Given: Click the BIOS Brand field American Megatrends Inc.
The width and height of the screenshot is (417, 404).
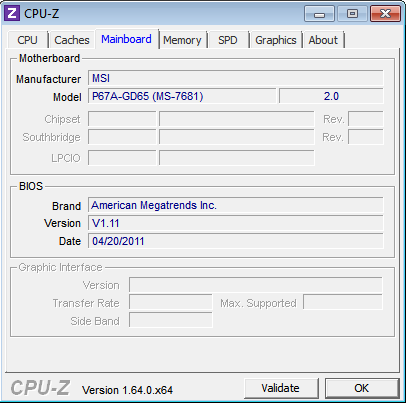Looking at the screenshot, I should tap(236, 205).
